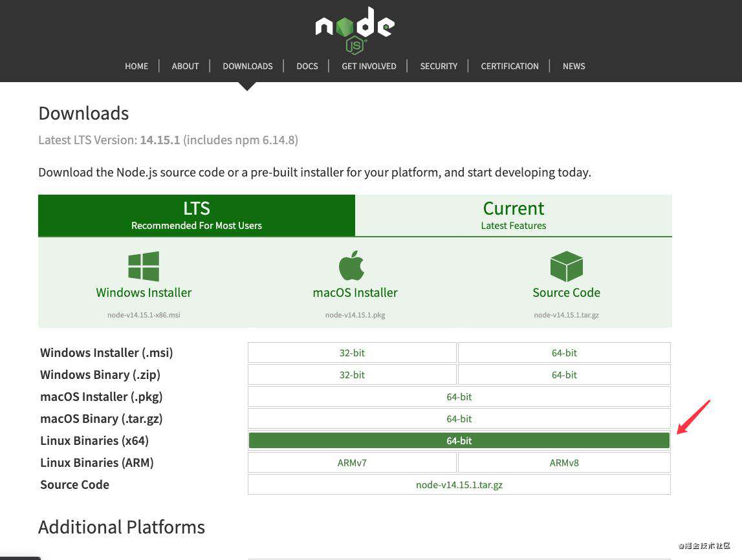The image size is (742, 560).
Task: Download Windows Installer (.msi) 32-bit
Action: coord(352,353)
